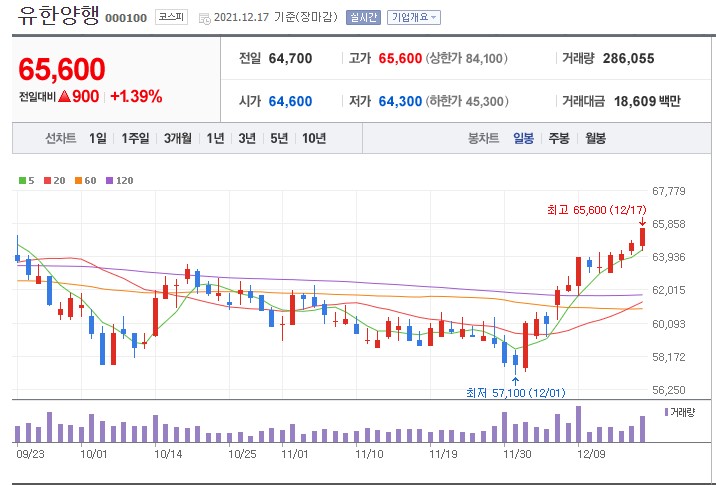Select the 5년 line chart tab
Viewport: 716px width, 485px height.
pyautogui.click(x=279, y=138)
